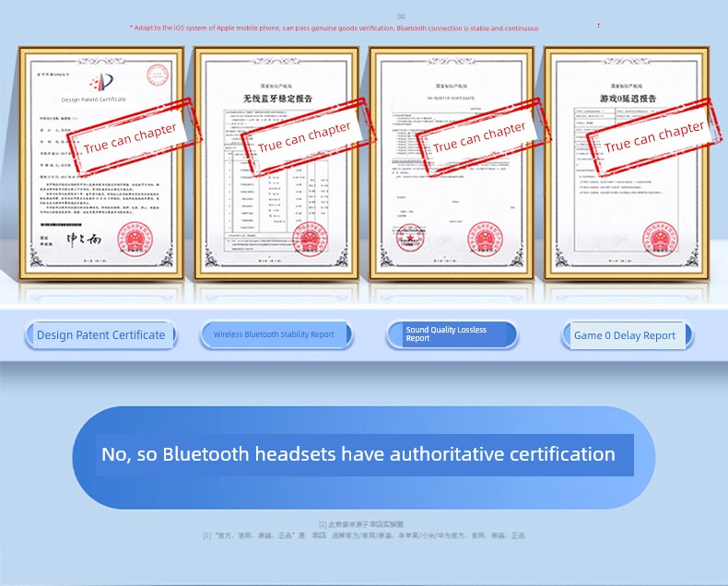Choose the Game 0 Delay Report button

pyautogui.click(x=628, y=335)
